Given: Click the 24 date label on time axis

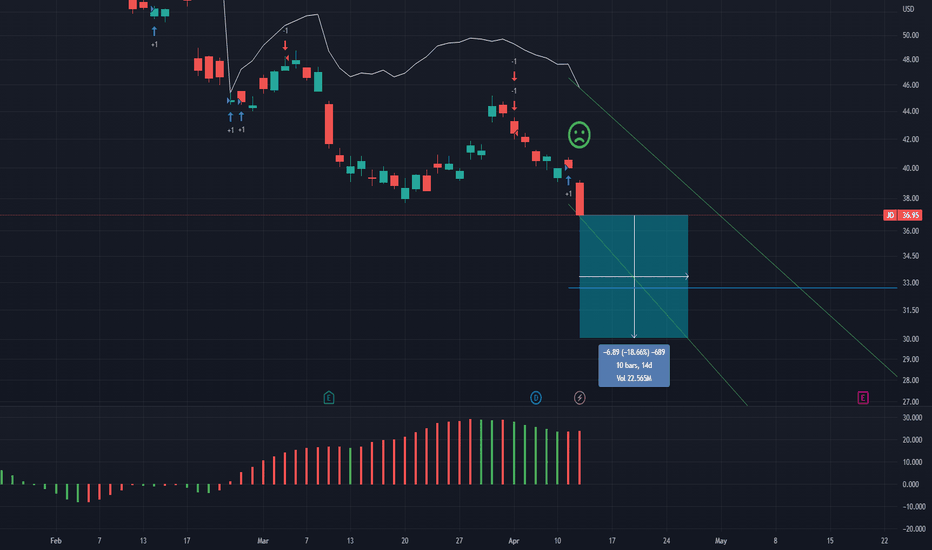Looking at the screenshot, I should coord(666,541).
